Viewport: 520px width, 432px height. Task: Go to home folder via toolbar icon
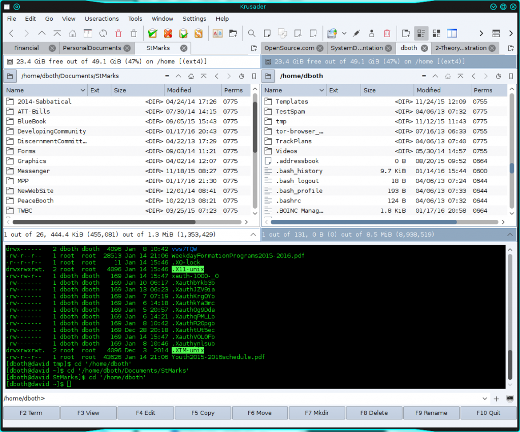click(x=72, y=33)
